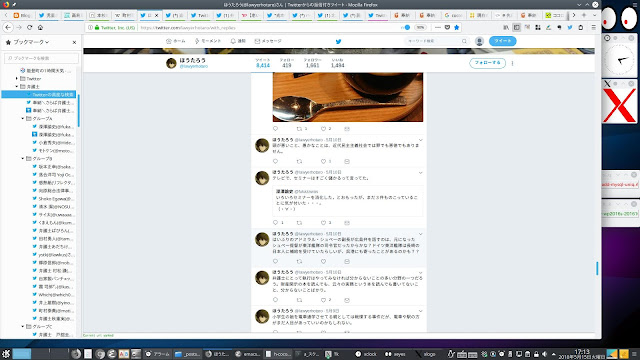Viewport: 640px width, 360px height.
Task: Click the blue bookmark star in address bar
Action: click(x=457, y=27)
